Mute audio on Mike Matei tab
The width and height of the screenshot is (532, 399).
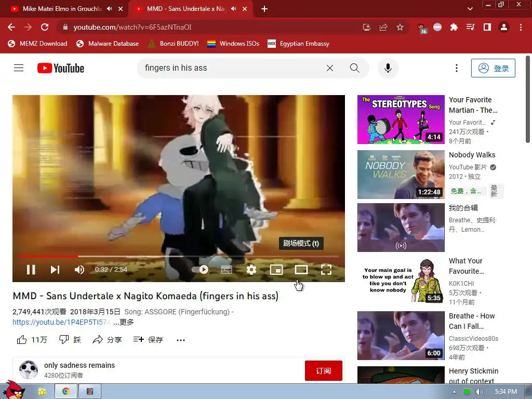(109, 9)
